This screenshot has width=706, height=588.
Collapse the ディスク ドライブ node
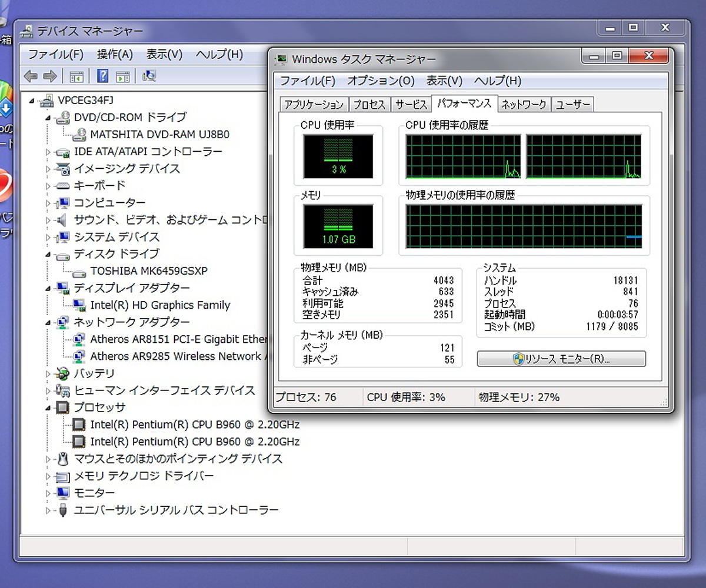pos(48,255)
